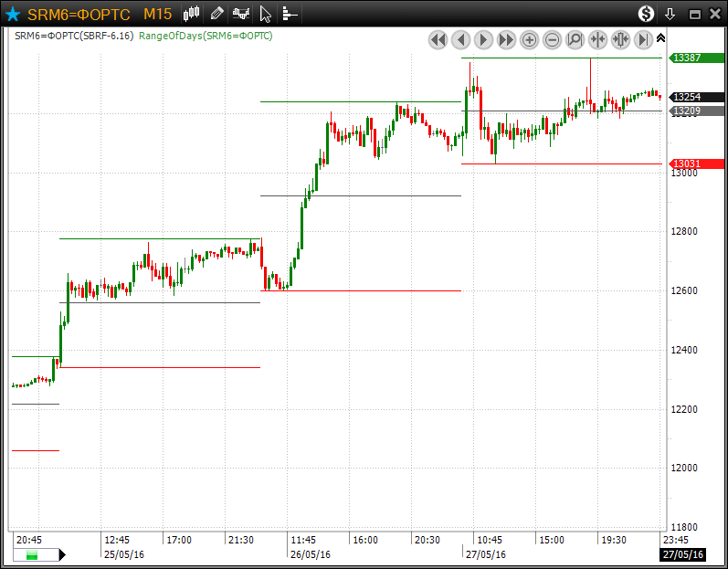The width and height of the screenshot is (728, 569).
Task: Zoom out with the minus button
Action: pos(553,39)
